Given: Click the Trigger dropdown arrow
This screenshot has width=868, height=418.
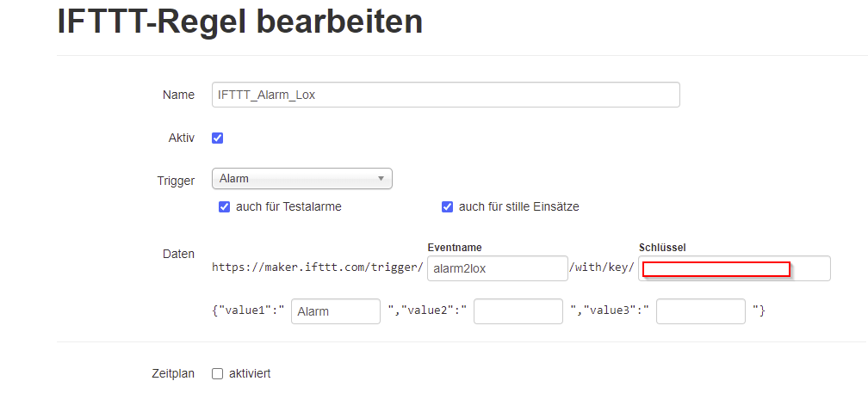Looking at the screenshot, I should 381,179.
